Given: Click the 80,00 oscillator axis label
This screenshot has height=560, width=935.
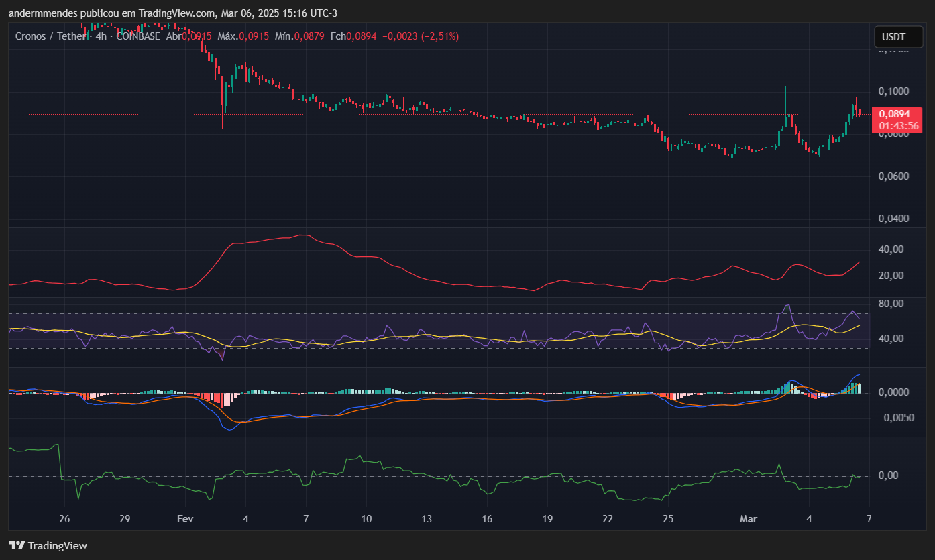Looking at the screenshot, I should tap(891, 304).
